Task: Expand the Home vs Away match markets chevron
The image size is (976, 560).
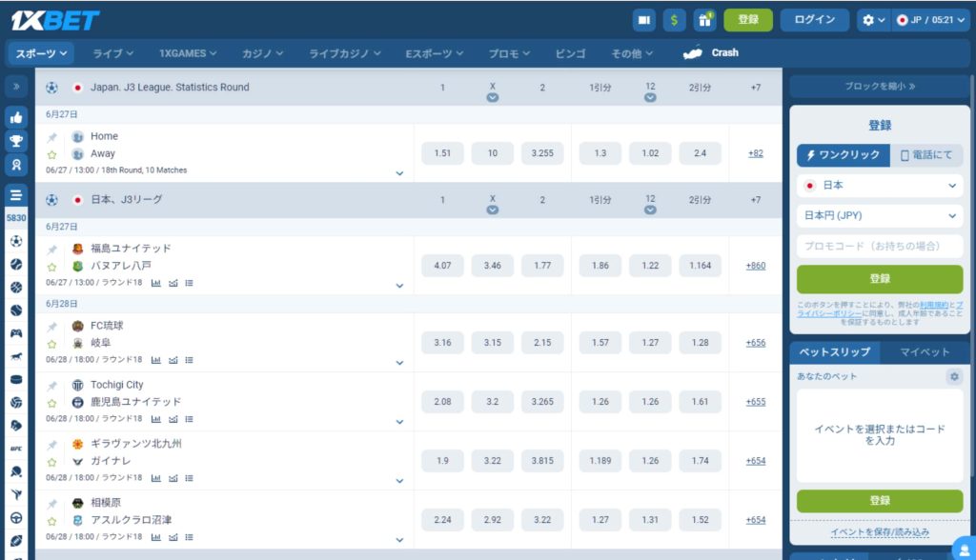Action: (x=399, y=173)
